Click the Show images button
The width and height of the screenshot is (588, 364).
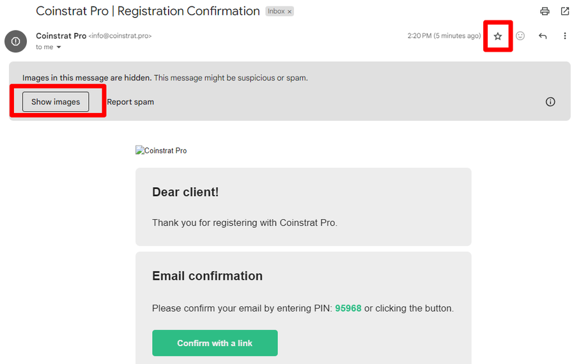[x=56, y=102]
